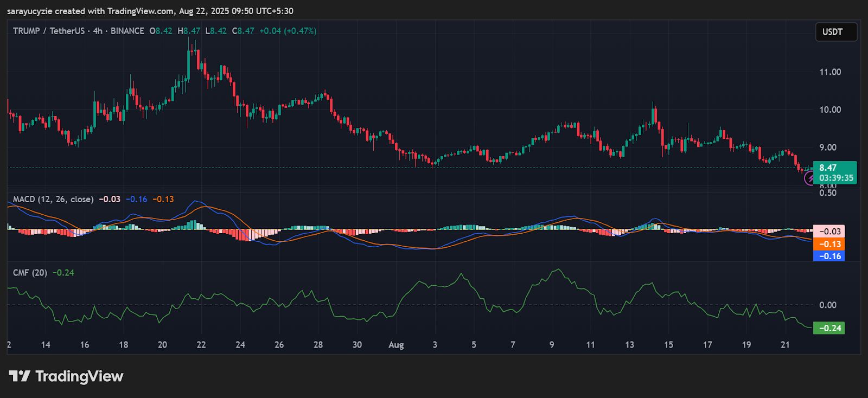The image size is (868, 398).
Task: Click the blue −0.16 MACD scale tag
Action: 829,256
